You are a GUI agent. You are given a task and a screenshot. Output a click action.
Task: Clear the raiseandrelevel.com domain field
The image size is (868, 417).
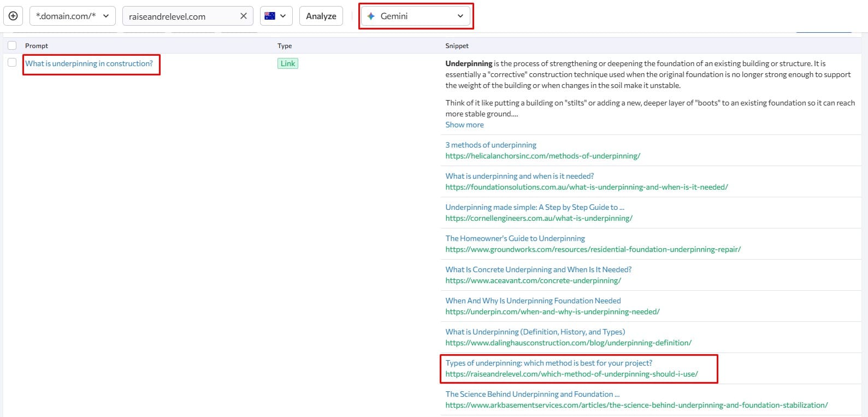[244, 16]
